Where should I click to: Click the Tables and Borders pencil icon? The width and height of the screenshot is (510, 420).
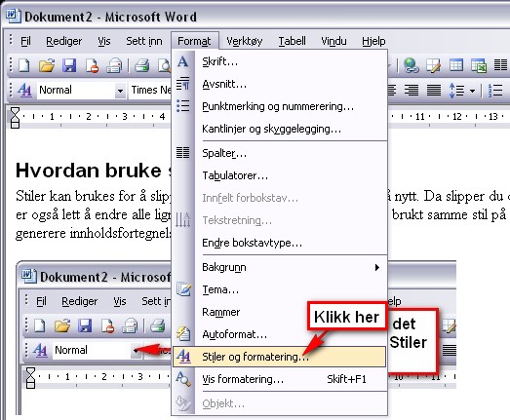pos(434,65)
